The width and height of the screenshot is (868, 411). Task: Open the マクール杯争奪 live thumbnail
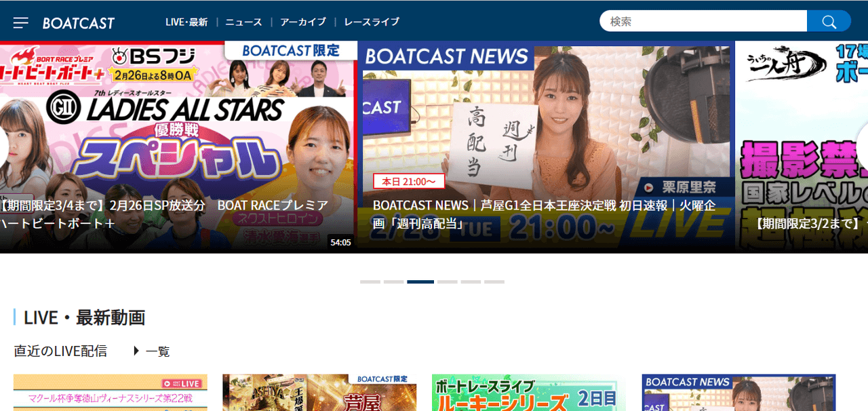click(111, 393)
